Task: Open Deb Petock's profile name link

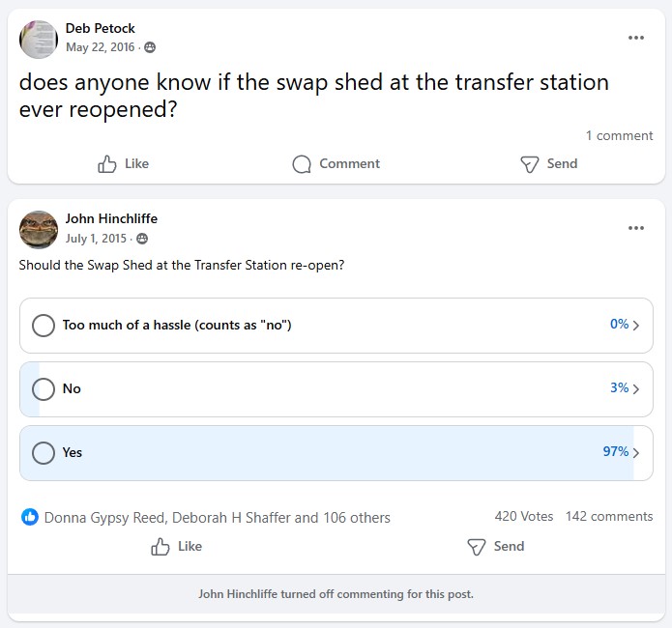Action: click(101, 28)
